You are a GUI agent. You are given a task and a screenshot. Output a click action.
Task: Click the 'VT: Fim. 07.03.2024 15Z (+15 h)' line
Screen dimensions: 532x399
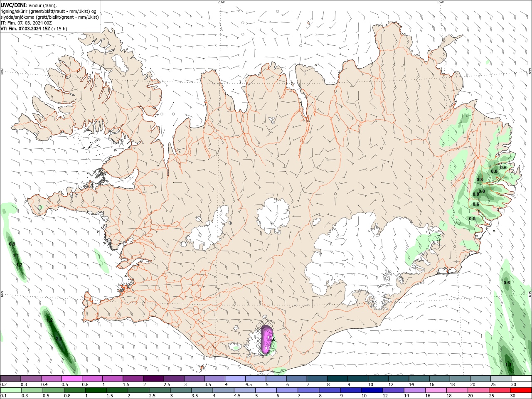point(34,29)
